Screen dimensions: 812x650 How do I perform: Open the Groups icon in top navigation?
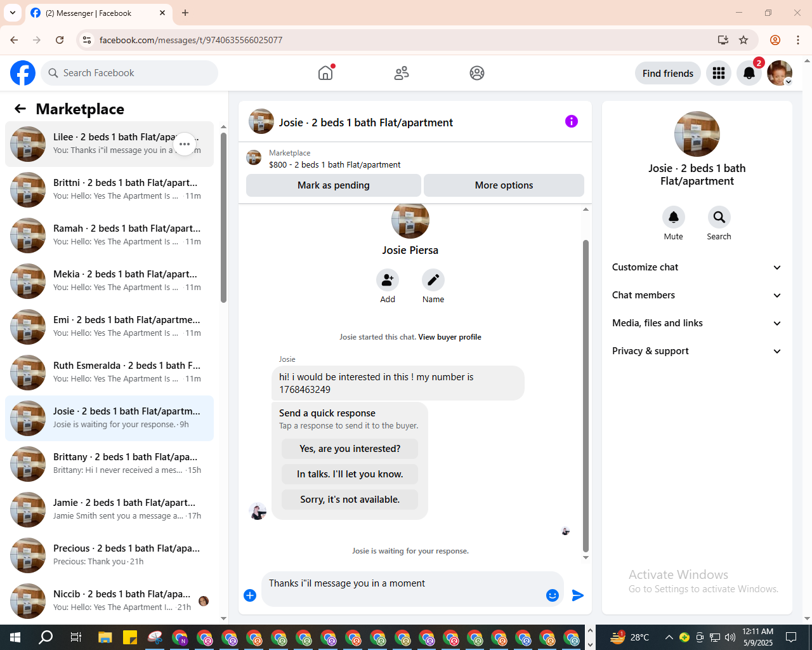[477, 73]
